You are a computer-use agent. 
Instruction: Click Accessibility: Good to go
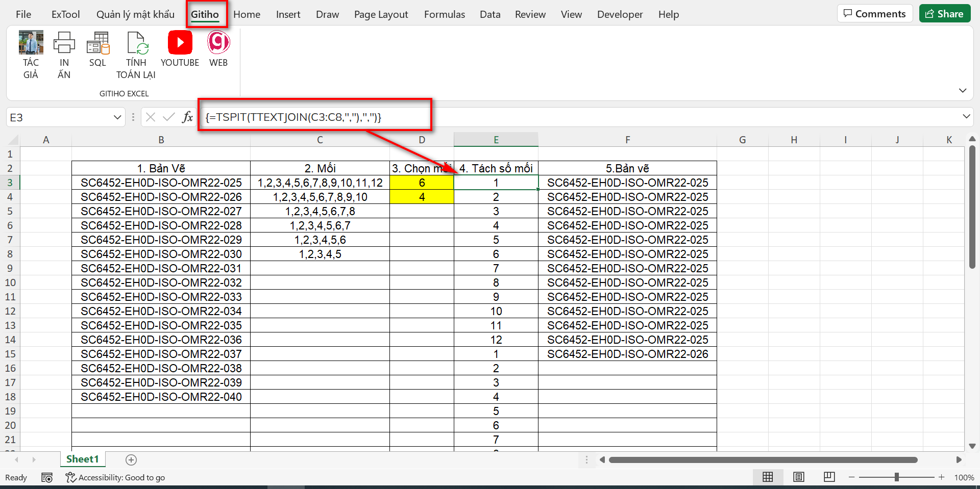coord(121,478)
